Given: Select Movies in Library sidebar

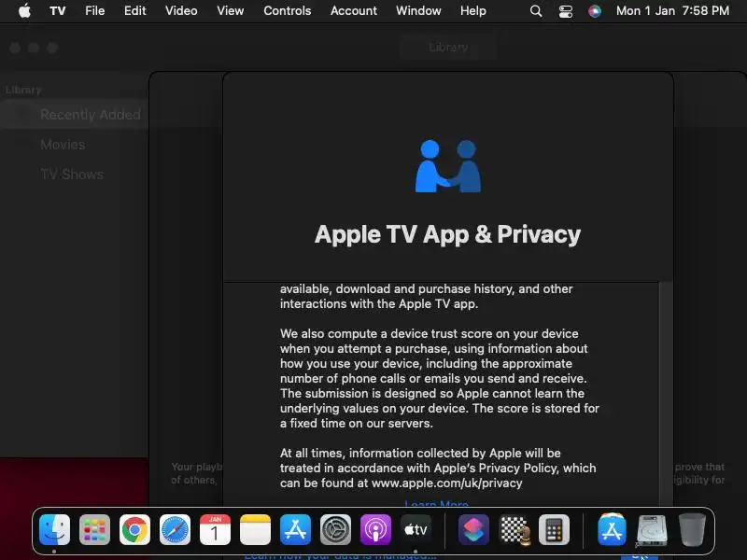Looking at the screenshot, I should pos(63,145).
